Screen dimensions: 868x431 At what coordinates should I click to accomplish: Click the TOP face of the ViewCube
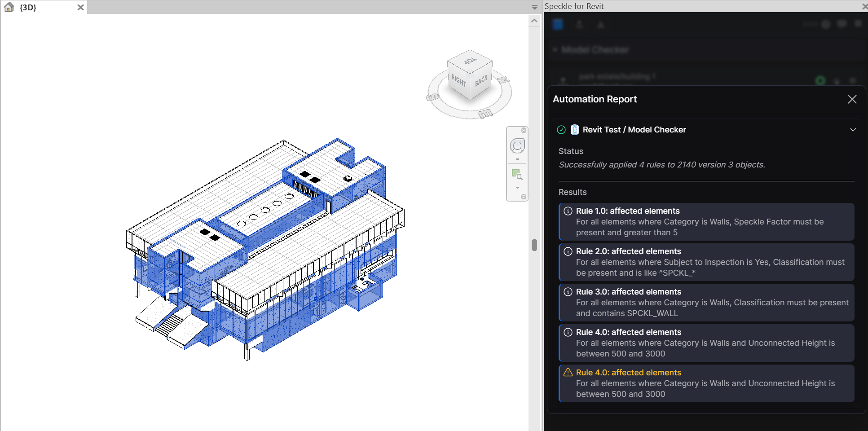click(x=470, y=60)
